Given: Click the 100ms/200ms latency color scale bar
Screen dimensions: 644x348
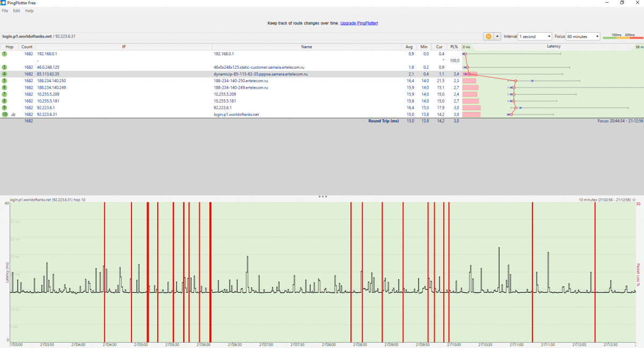Looking at the screenshot, I should (621, 37).
